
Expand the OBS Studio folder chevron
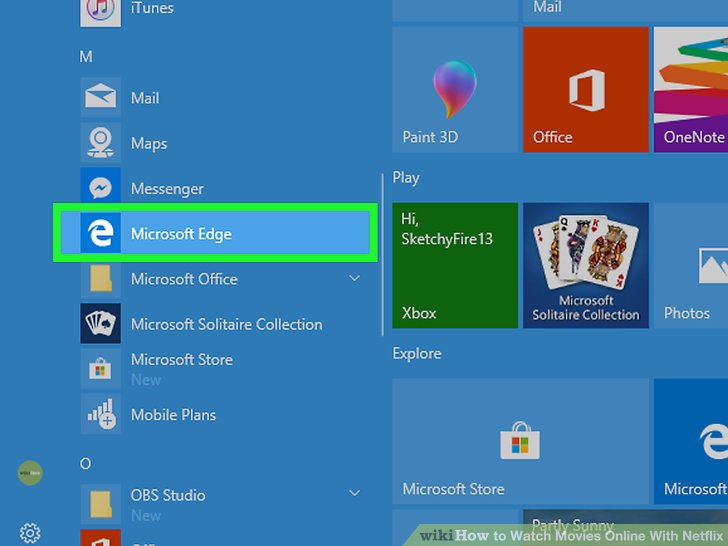(354, 493)
